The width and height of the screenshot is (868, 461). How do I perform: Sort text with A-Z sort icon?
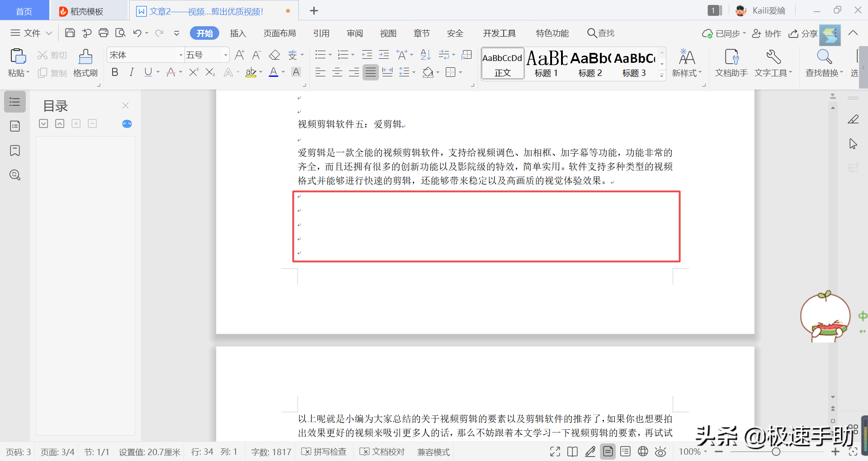point(425,55)
